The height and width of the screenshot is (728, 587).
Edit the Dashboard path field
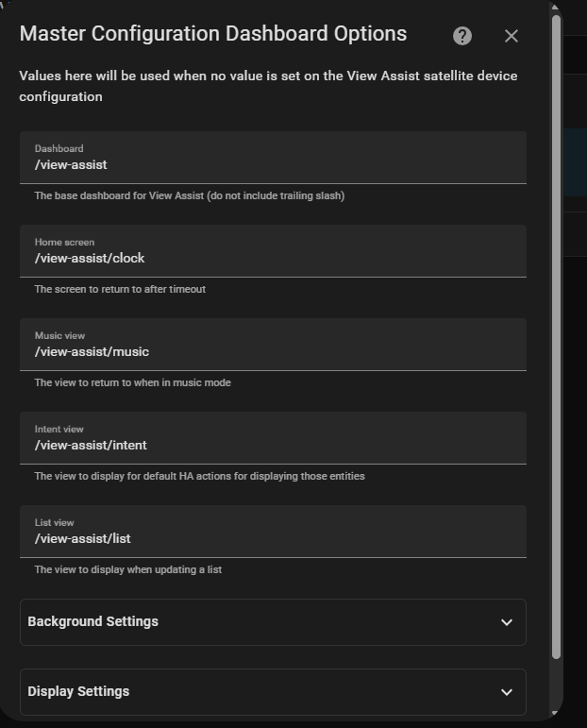273,158
